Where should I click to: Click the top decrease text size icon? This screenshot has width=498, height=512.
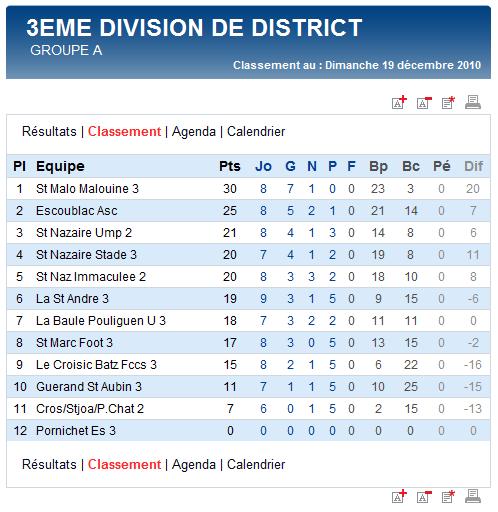(x=424, y=103)
